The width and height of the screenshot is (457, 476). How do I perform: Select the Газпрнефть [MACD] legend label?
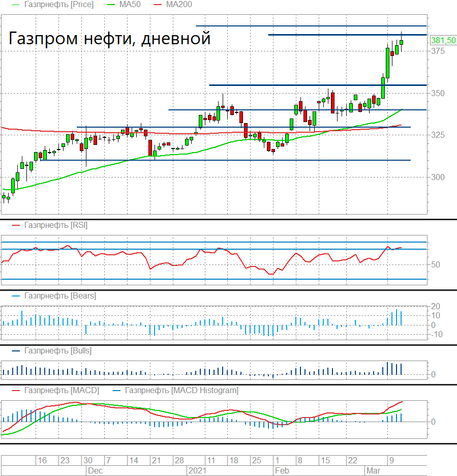pyautogui.click(x=62, y=390)
